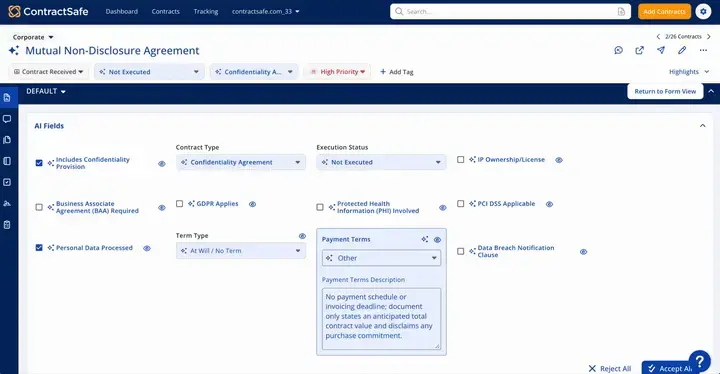Toggle eye icon beside IP Ownership/License
The height and width of the screenshot is (374, 720).
click(x=559, y=160)
